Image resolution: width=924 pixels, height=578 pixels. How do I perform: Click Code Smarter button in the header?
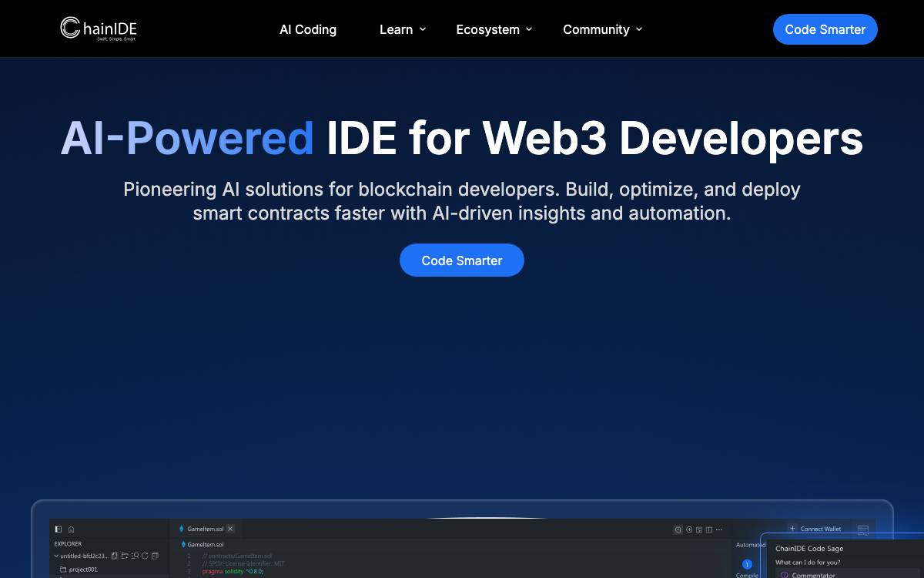(x=825, y=29)
